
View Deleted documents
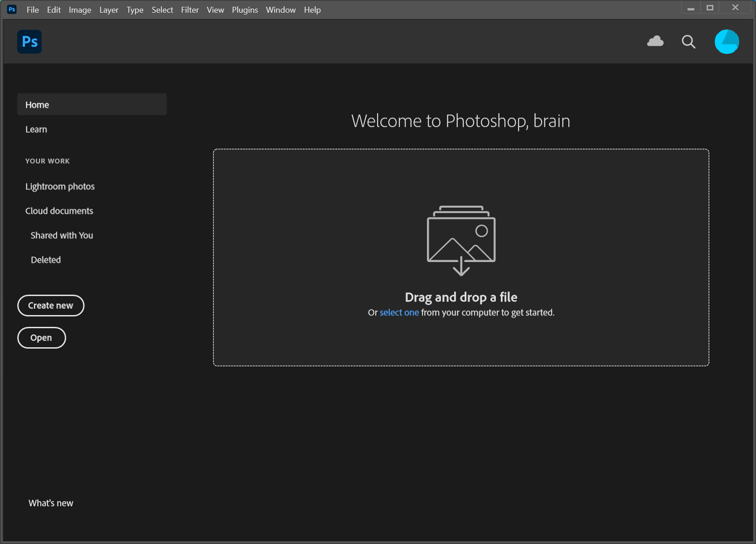46,260
